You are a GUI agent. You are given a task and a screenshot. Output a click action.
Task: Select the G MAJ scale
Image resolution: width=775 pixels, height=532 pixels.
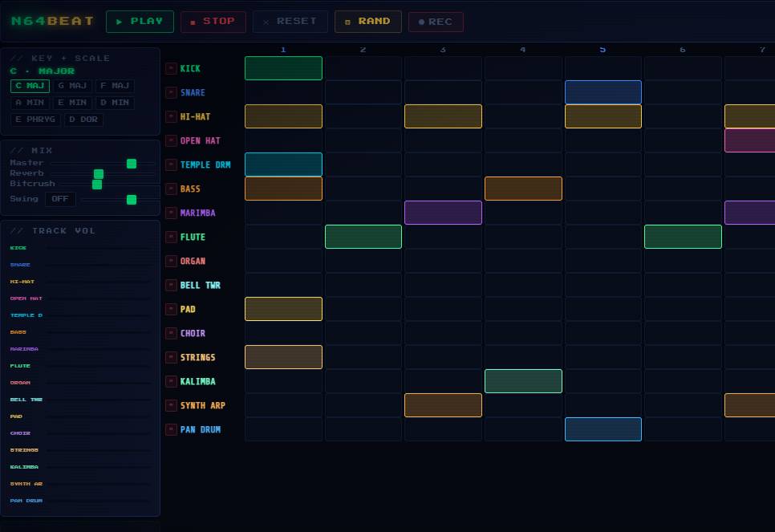[73, 86]
